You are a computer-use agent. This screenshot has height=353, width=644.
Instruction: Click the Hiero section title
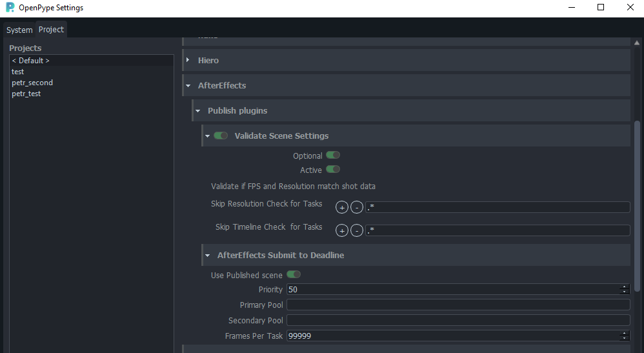click(208, 61)
